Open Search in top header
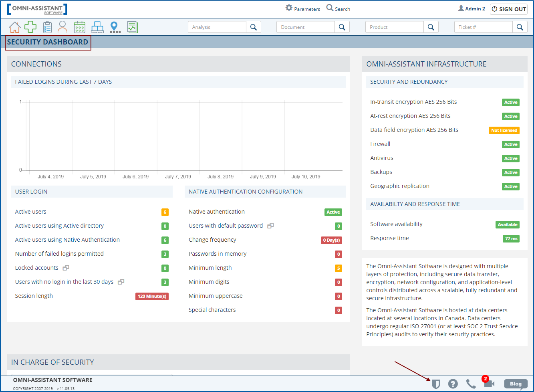 point(338,8)
